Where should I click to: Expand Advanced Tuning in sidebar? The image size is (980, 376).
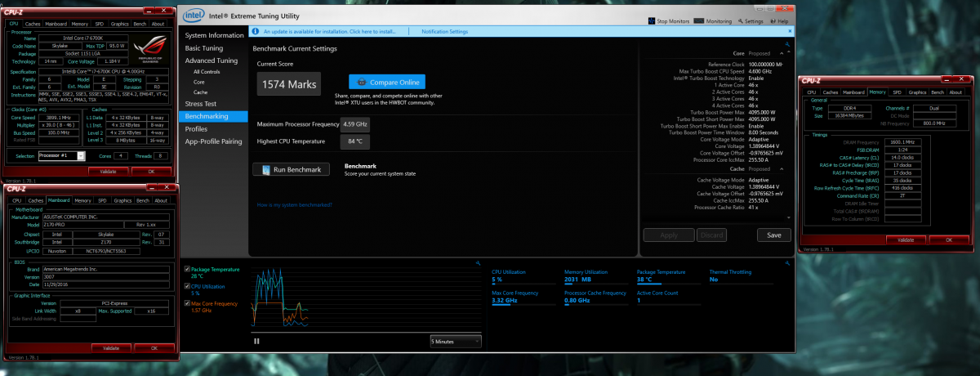(212, 60)
